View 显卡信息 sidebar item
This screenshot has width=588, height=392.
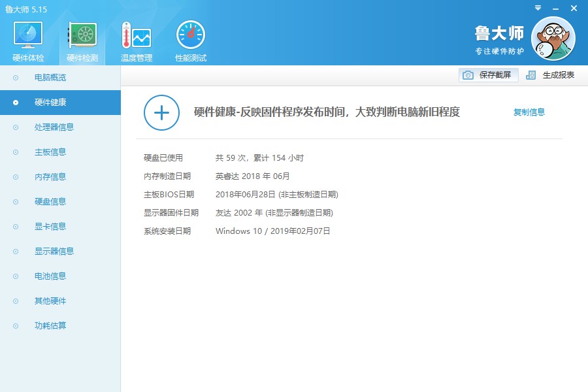(50, 227)
